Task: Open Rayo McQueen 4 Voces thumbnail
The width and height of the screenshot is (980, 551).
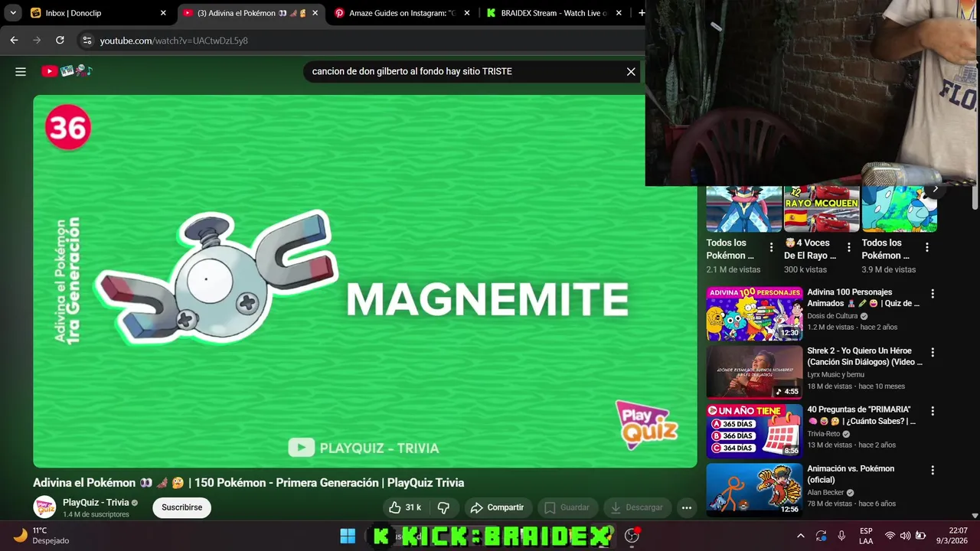Action: pyautogui.click(x=822, y=208)
